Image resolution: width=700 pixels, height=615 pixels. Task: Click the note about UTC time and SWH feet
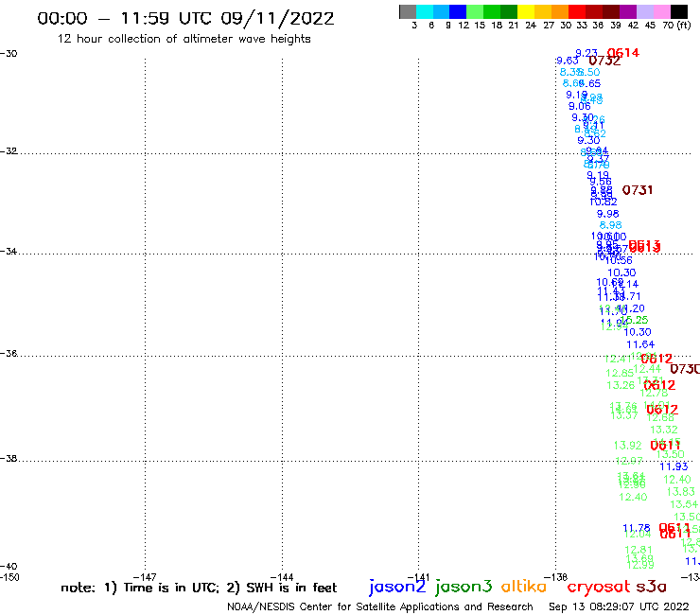(199, 588)
